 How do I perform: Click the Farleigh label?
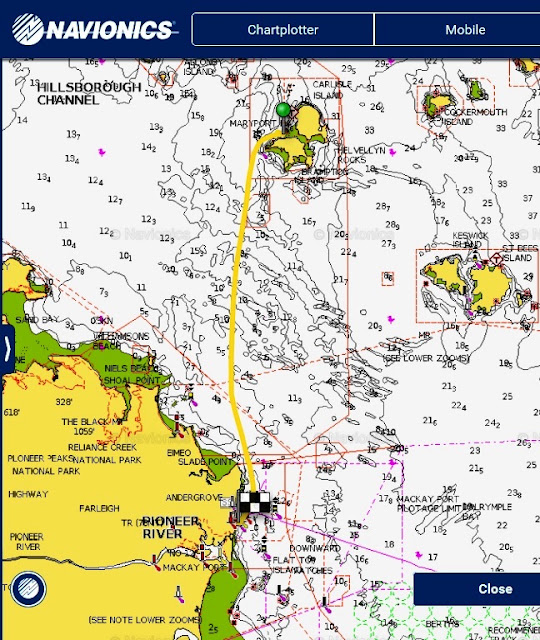(x=99, y=508)
